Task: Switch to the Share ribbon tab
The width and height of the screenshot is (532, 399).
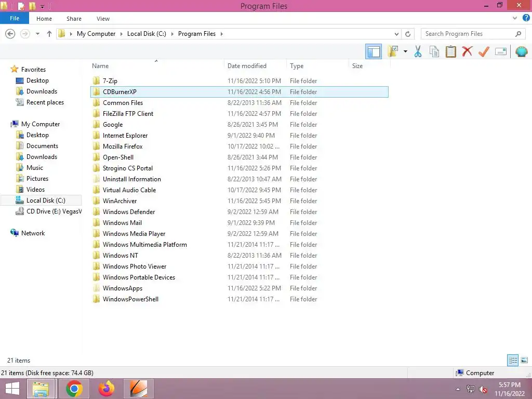Action: (x=74, y=19)
